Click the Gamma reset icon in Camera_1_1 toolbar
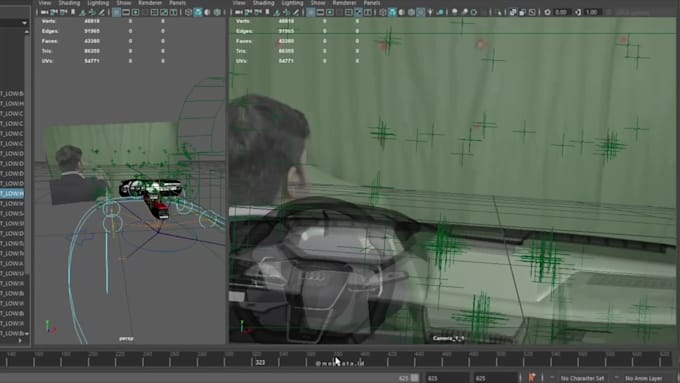The width and height of the screenshot is (680, 383). (x=579, y=12)
